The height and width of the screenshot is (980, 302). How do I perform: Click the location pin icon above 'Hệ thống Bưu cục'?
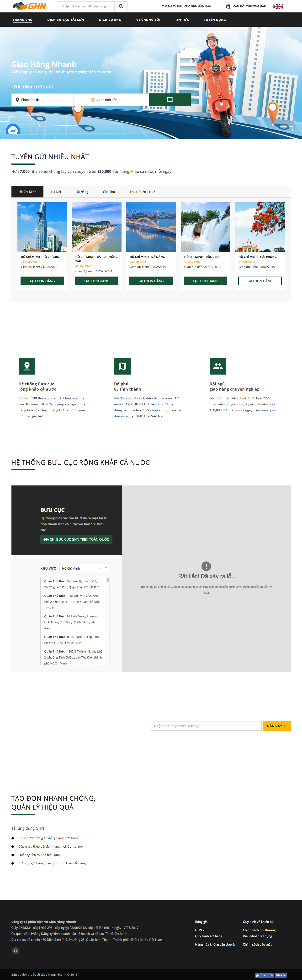27,366
